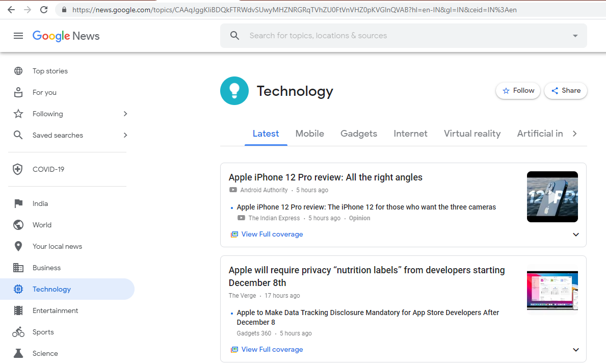
Task: Click the Technology lightbulb avatar
Action: pos(234,91)
